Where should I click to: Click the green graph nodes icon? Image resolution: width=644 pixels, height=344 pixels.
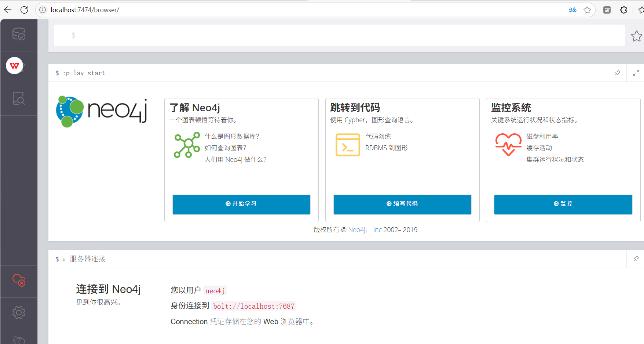point(187,145)
